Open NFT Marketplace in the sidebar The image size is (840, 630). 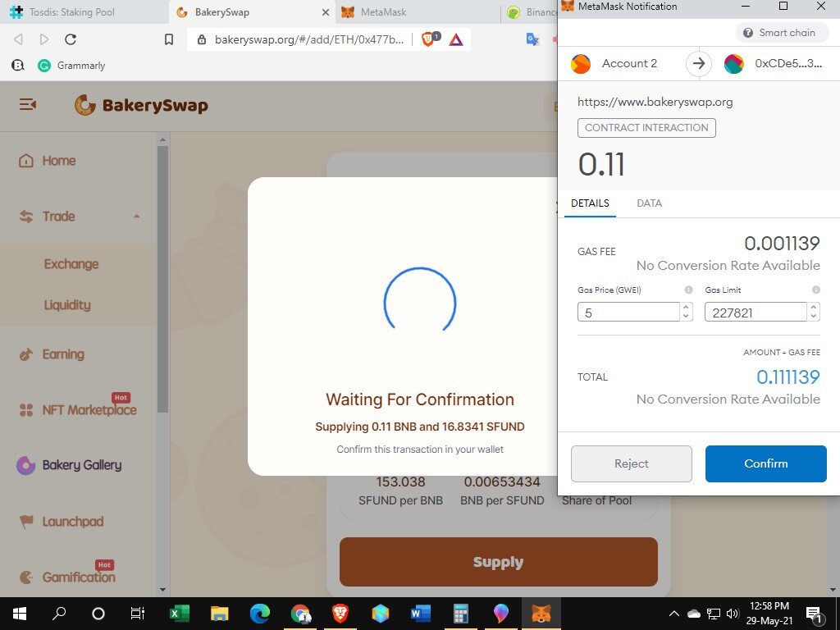[77, 410]
